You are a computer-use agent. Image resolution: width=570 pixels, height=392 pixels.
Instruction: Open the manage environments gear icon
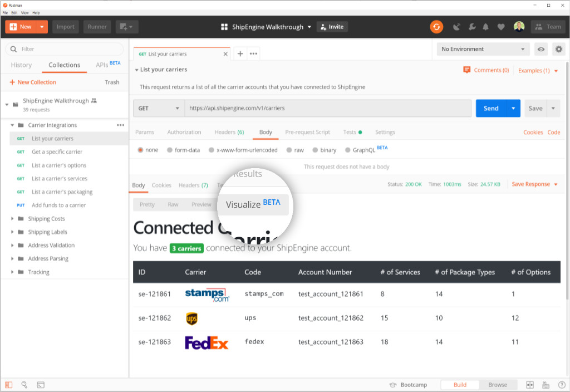click(558, 49)
